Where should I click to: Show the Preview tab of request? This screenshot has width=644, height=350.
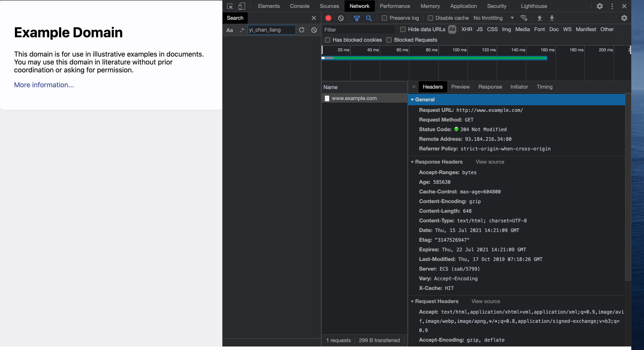[460, 87]
